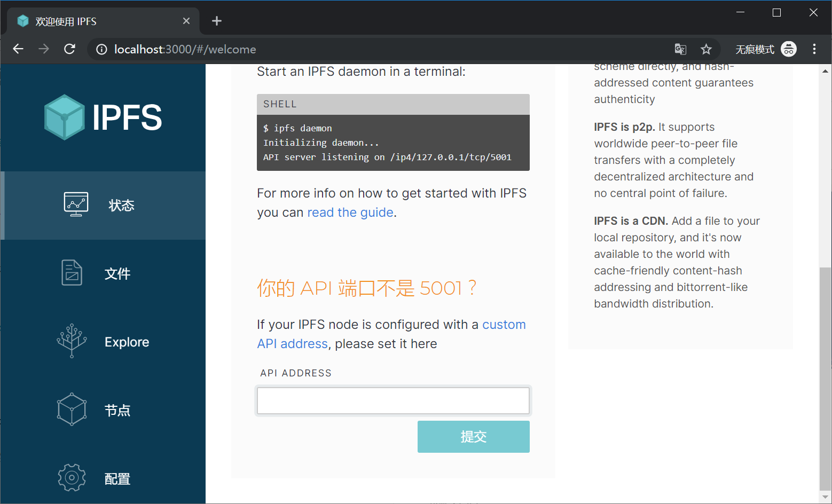Open the Chrome three-dot menu
The image size is (832, 504).
pyautogui.click(x=814, y=49)
